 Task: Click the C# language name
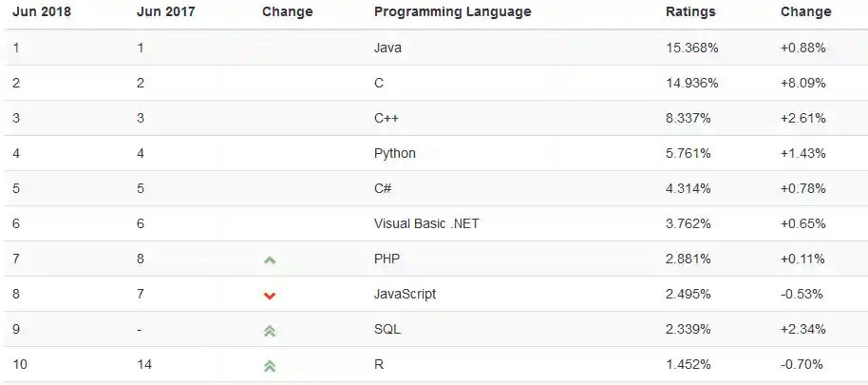[x=383, y=188]
